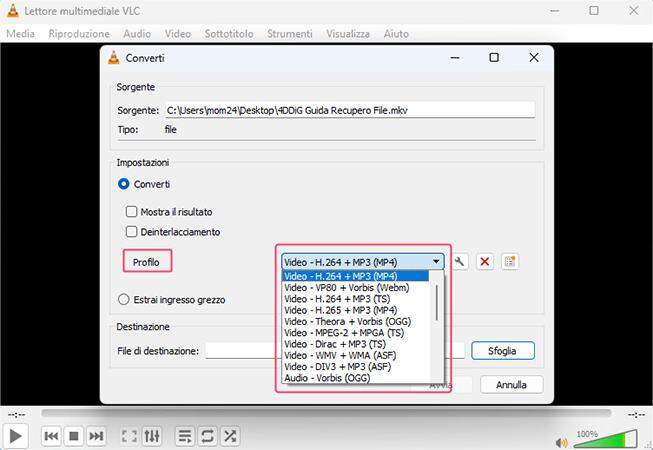
Task: Choose Video - H.264 + MP3 (MP4) highlighted option
Action: coord(355,276)
